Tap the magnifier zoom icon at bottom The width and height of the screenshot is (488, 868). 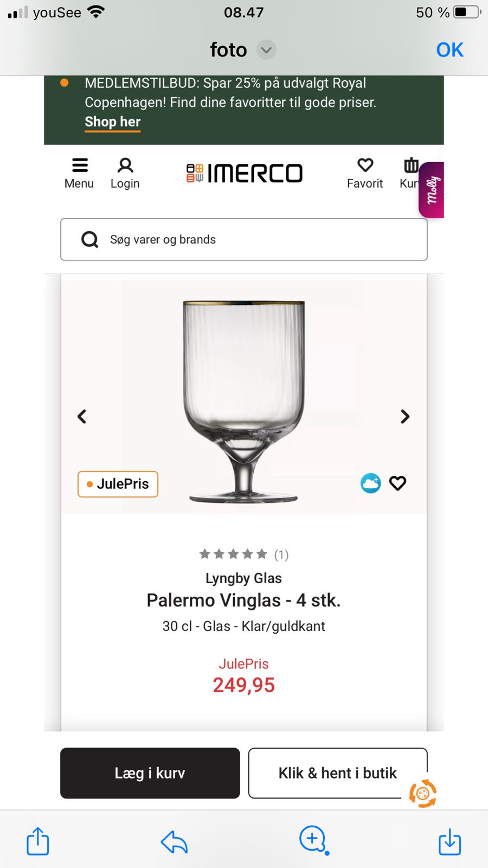click(312, 839)
